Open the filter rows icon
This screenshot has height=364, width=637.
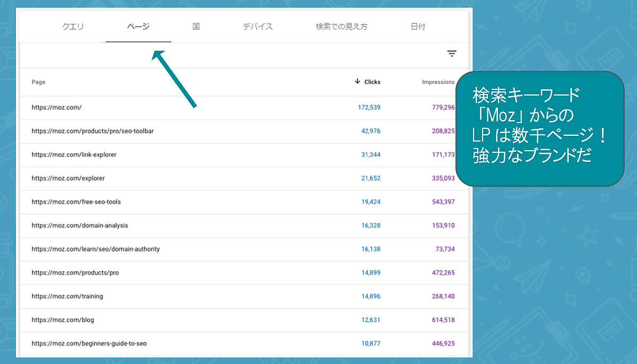pyautogui.click(x=451, y=54)
